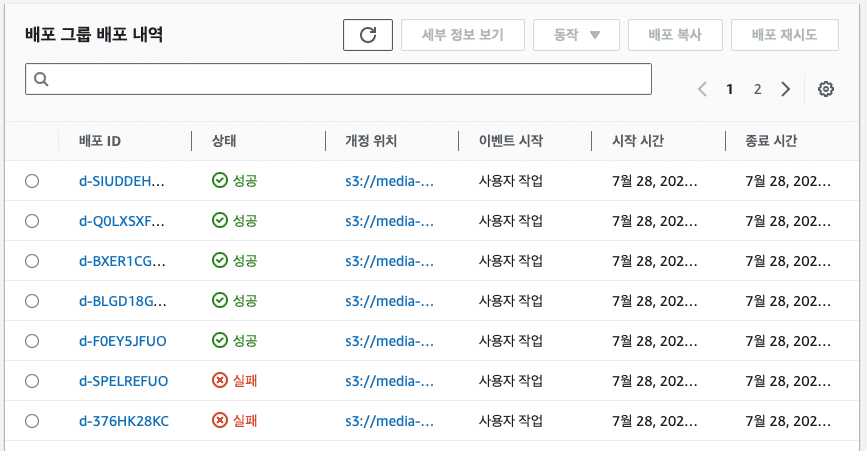The image size is (867, 451).
Task: Click the 배포 재시도 button
Action: tap(785, 34)
